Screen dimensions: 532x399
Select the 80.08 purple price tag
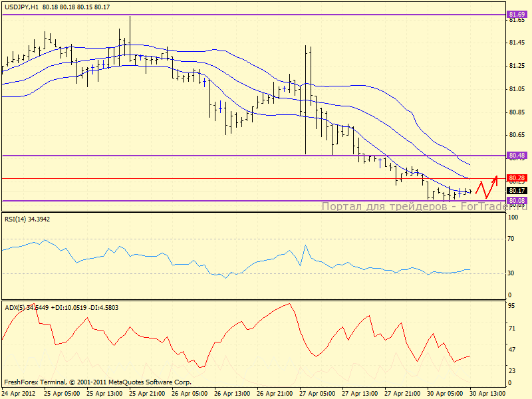pos(517,200)
